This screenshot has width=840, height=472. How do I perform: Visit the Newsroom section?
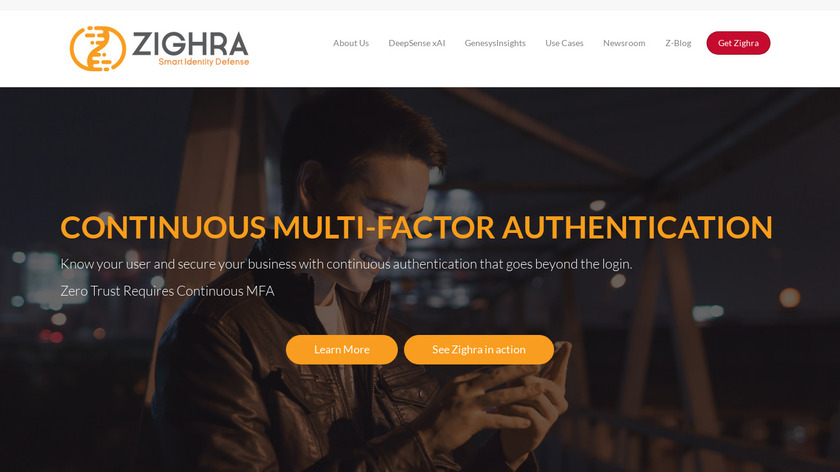pos(624,43)
